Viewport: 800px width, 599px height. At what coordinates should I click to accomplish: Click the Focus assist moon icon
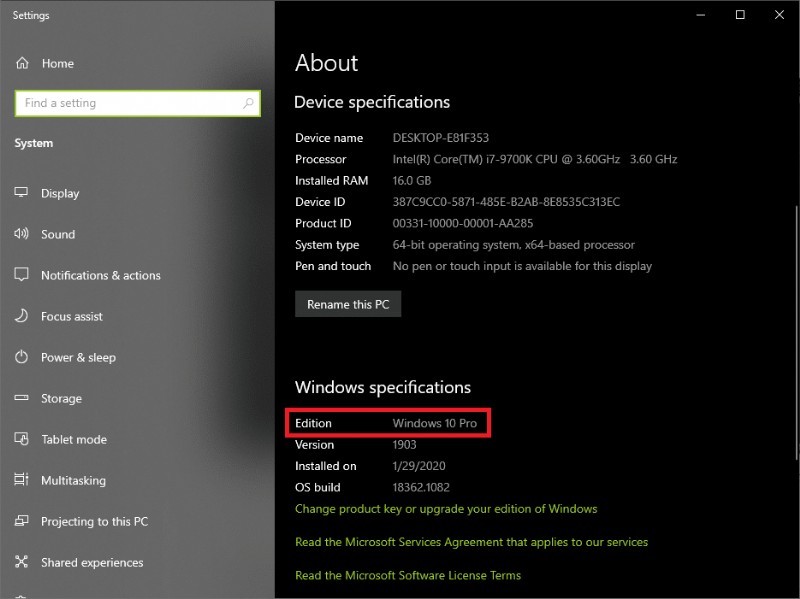click(21, 316)
